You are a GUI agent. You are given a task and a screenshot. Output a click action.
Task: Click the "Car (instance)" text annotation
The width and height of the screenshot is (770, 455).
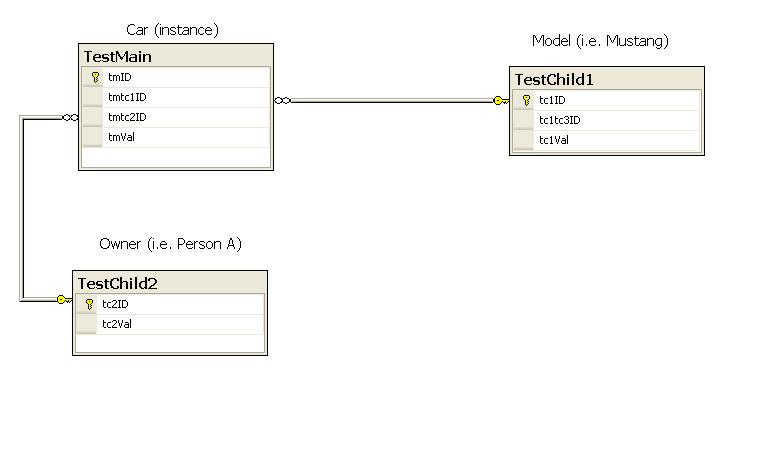(x=172, y=31)
